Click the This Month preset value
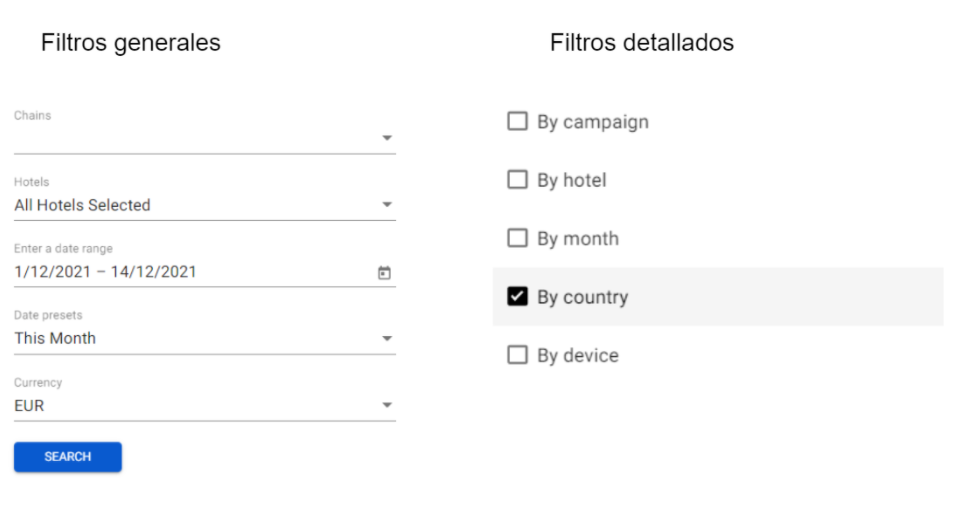The height and width of the screenshot is (506, 960). [55, 338]
